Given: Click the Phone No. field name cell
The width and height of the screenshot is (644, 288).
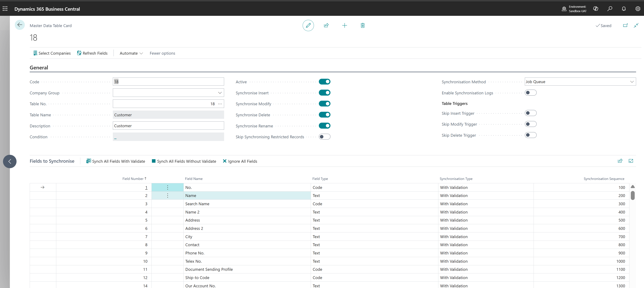Looking at the screenshot, I should [x=247, y=253].
